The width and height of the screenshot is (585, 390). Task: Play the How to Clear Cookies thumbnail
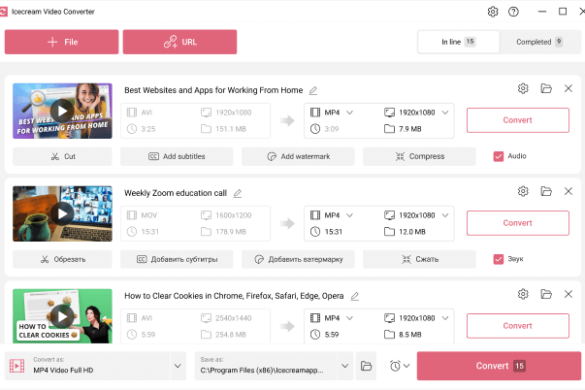pyautogui.click(x=62, y=316)
